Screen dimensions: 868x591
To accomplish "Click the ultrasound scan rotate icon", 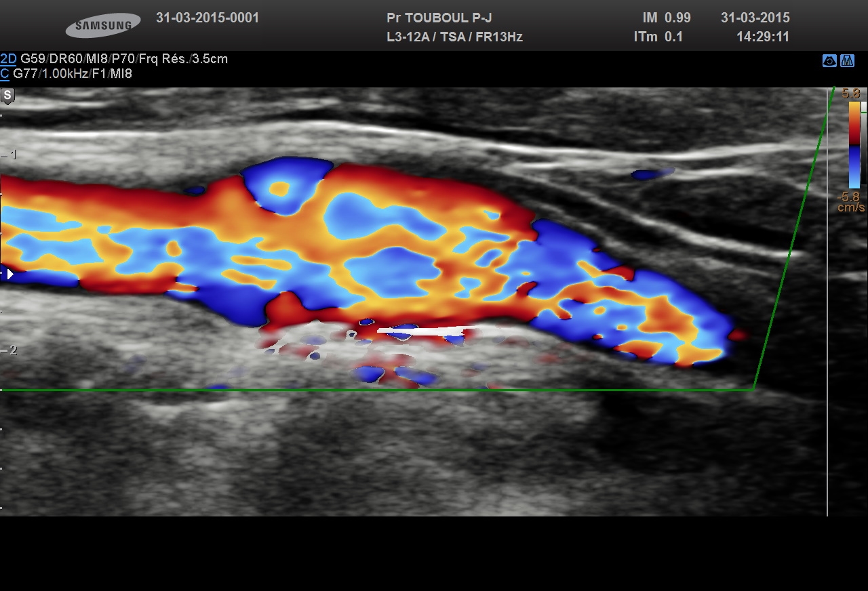I will (x=829, y=60).
